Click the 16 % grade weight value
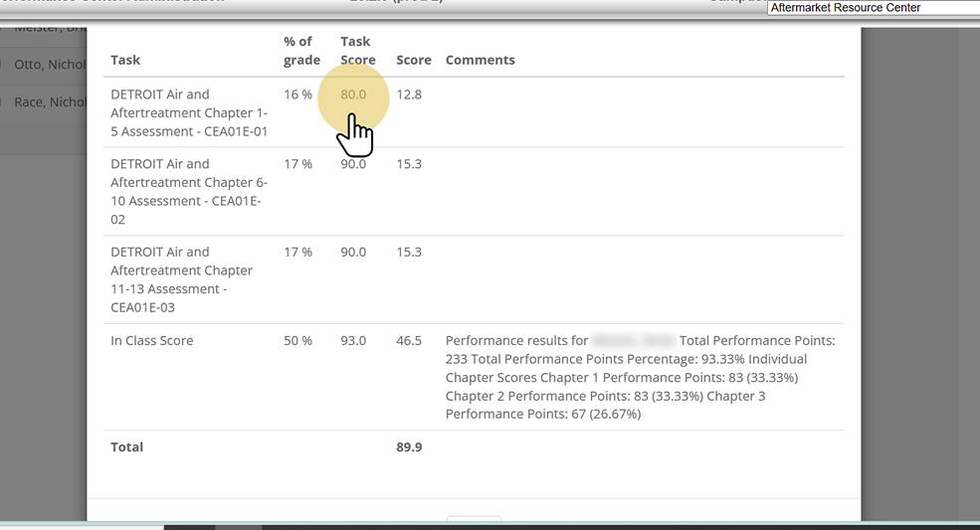980x530 pixels. (x=297, y=94)
